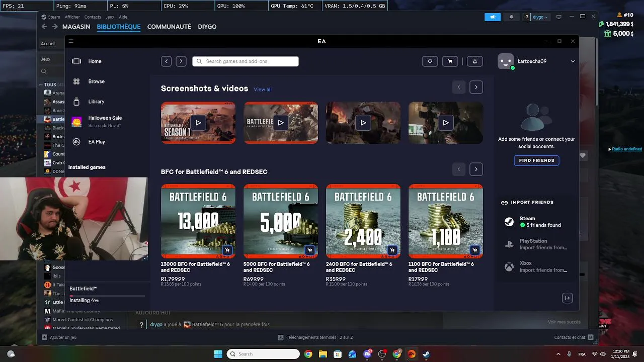Show previous screenshots & videos carousel page
The image size is (644, 362).
coord(459,87)
